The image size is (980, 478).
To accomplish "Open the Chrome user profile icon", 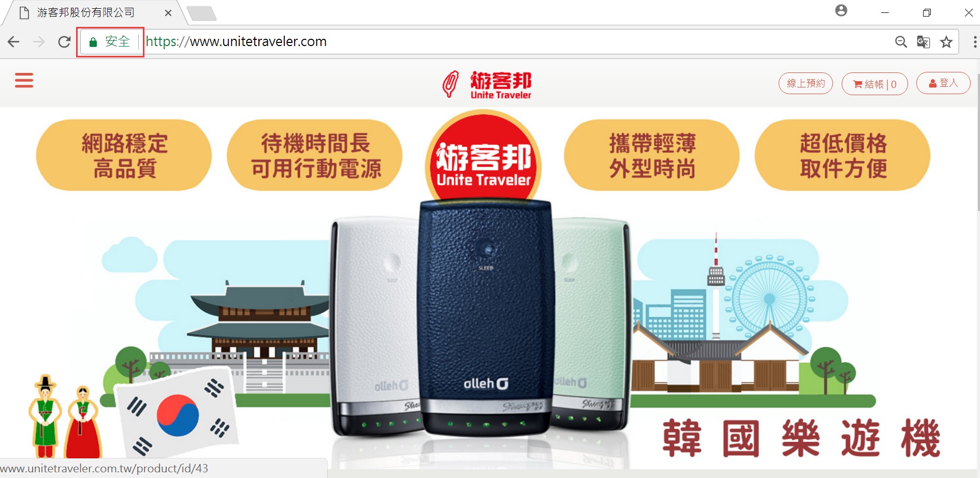I will click(x=841, y=10).
